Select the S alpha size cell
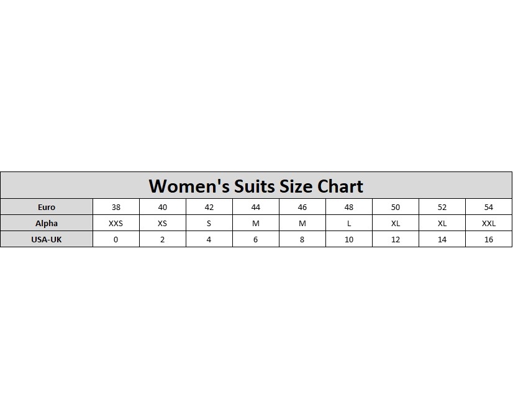 tap(209, 224)
